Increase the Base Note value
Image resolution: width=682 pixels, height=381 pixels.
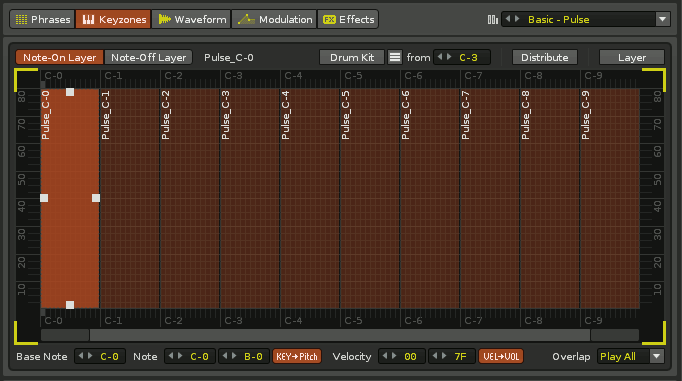(x=90, y=356)
